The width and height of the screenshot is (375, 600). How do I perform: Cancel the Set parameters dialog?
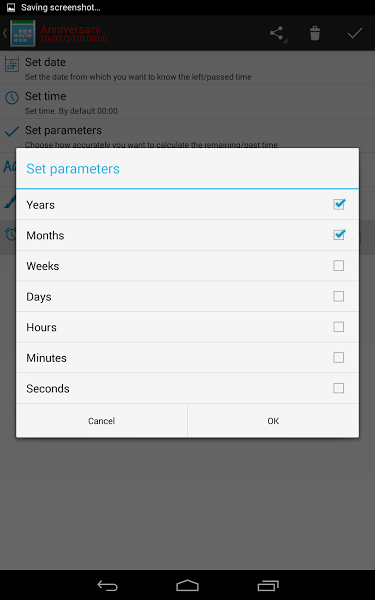tap(101, 421)
